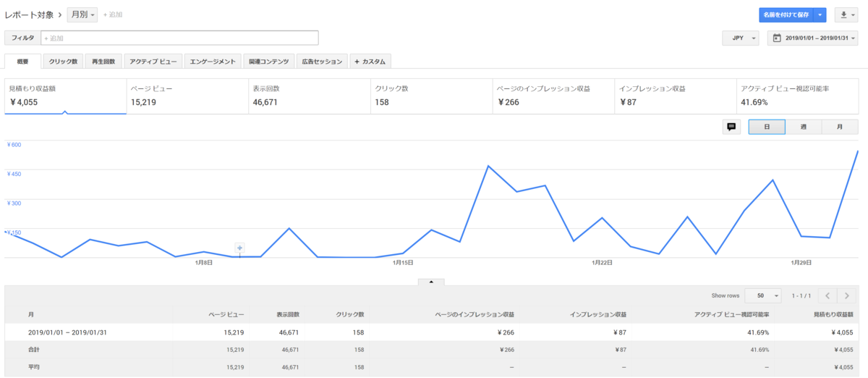Click the 41.69% cell in the date row
Viewport: 868px width, 378px height.
pos(759,332)
